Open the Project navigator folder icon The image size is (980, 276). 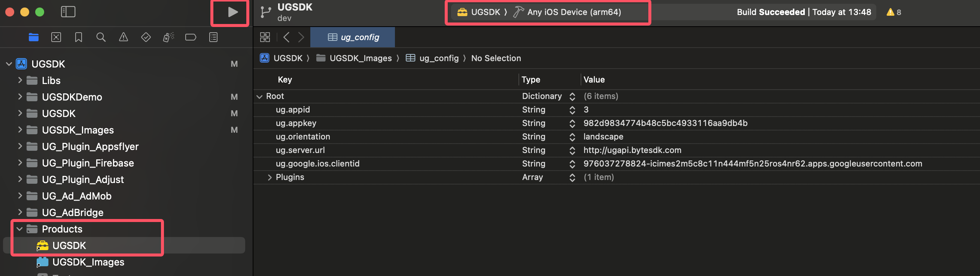(33, 37)
